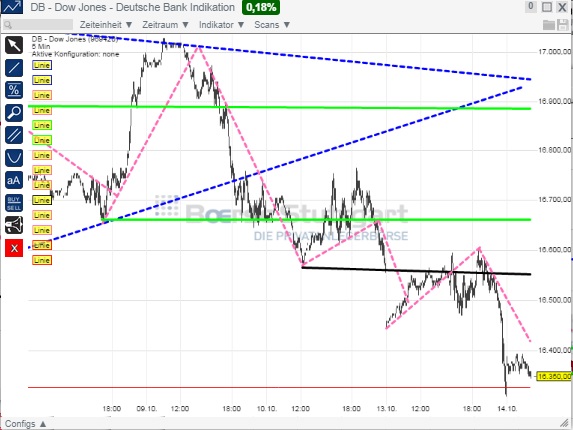The image size is (573, 430).
Task: Click the 16.900,00 price axis label
Action: (x=554, y=101)
